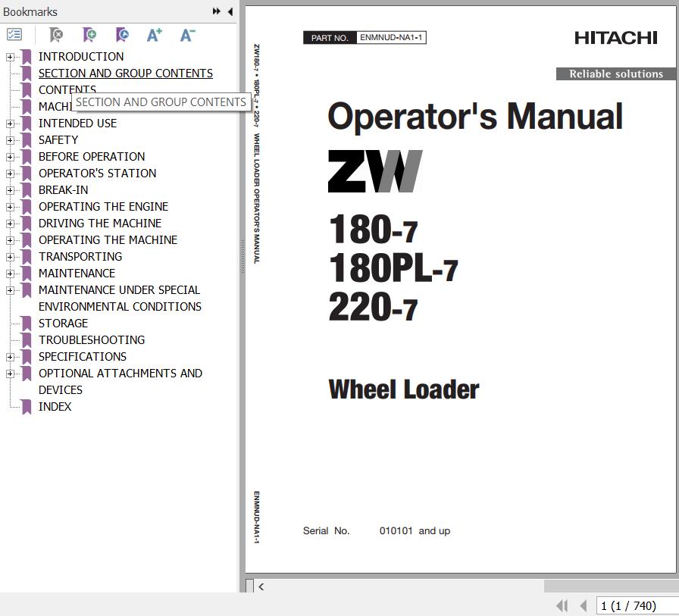
Task: Jump to the INDEX bookmark
Action: tap(55, 407)
